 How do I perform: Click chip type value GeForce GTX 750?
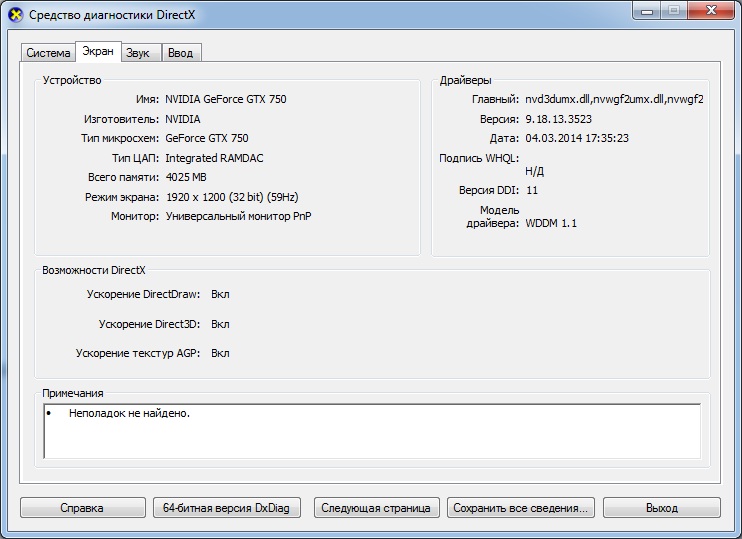(x=207, y=138)
